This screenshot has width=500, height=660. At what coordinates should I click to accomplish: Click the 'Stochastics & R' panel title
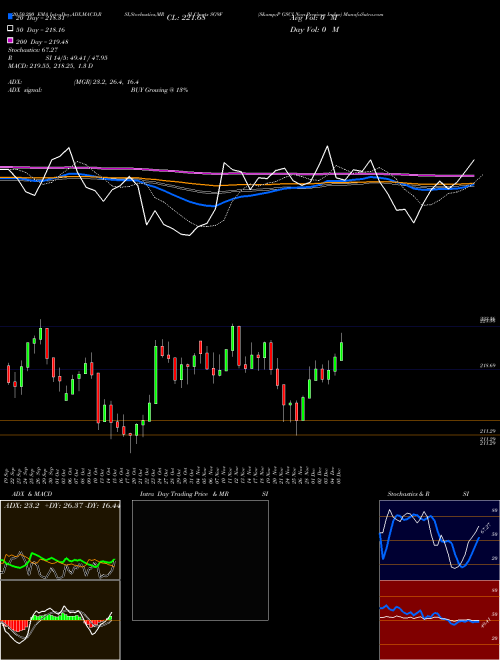[x=409, y=494]
